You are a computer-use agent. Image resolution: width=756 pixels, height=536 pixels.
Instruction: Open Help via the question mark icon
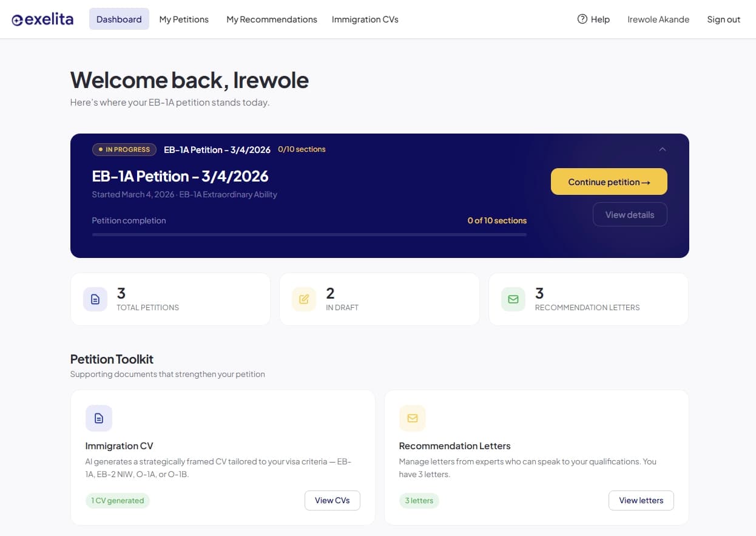(581, 19)
